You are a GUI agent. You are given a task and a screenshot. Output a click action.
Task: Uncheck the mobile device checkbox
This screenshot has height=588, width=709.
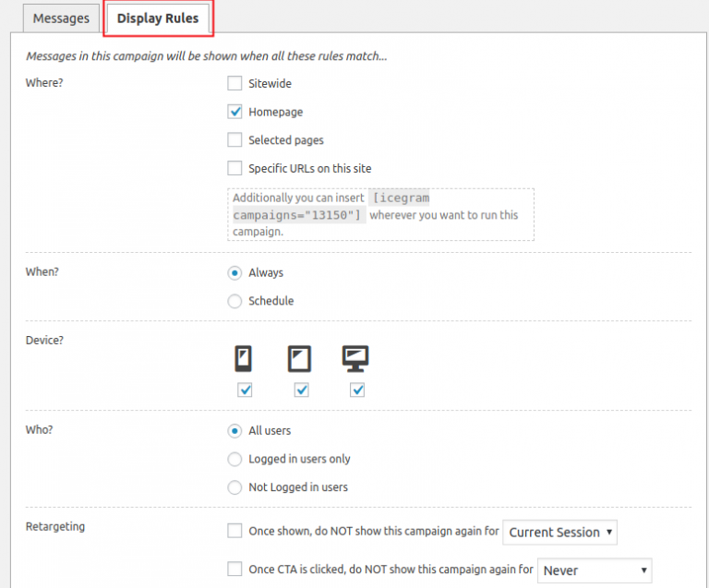[245, 390]
